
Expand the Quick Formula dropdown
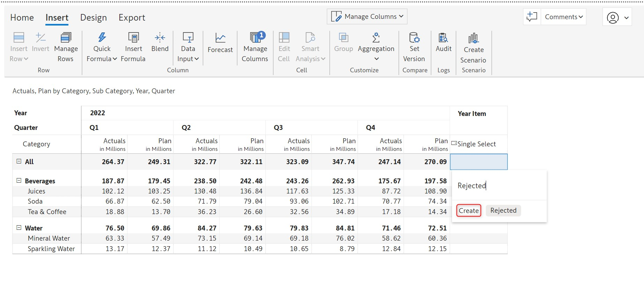pyautogui.click(x=102, y=59)
